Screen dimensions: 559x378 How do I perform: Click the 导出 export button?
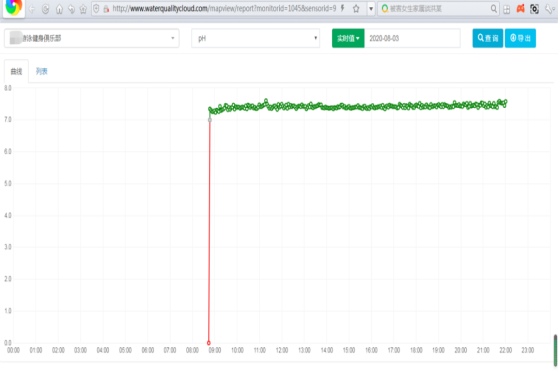point(520,38)
